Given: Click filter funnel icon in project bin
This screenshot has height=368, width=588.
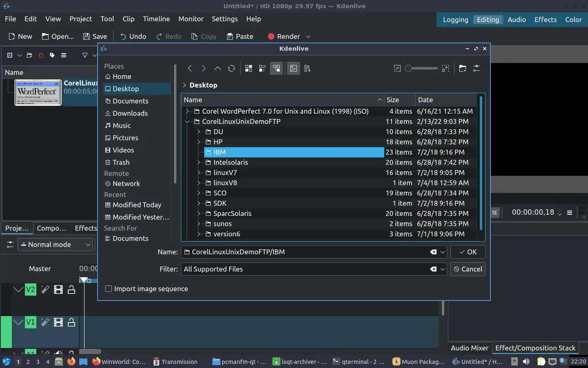Looking at the screenshot, I should point(85,55).
